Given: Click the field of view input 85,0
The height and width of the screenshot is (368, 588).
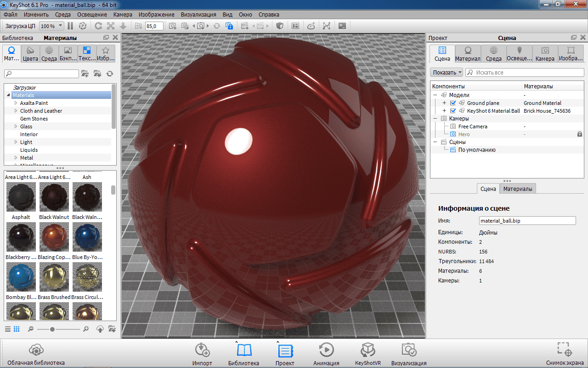Looking at the screenshot, I should point(154,26).
